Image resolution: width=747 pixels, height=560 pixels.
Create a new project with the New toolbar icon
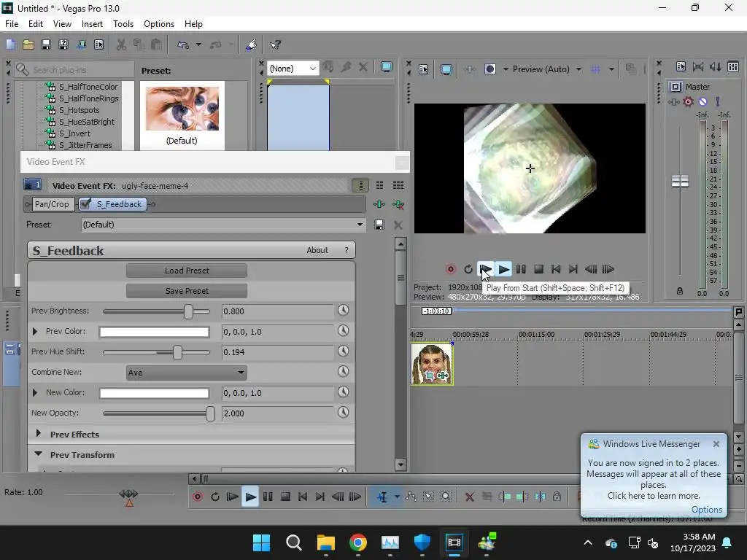pyautogui.click(x=10, y=44)
